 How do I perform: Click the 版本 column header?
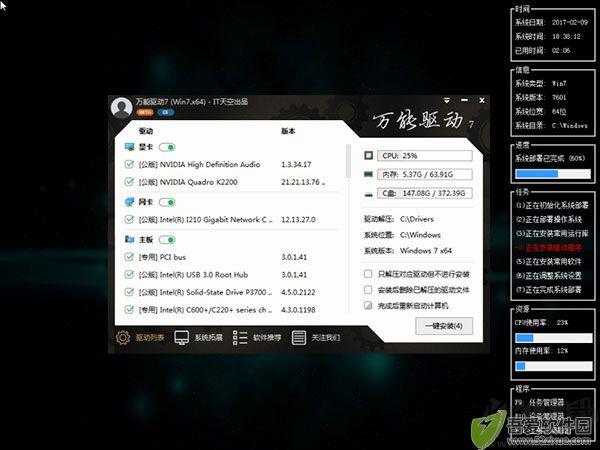click(x=288, y=131)
